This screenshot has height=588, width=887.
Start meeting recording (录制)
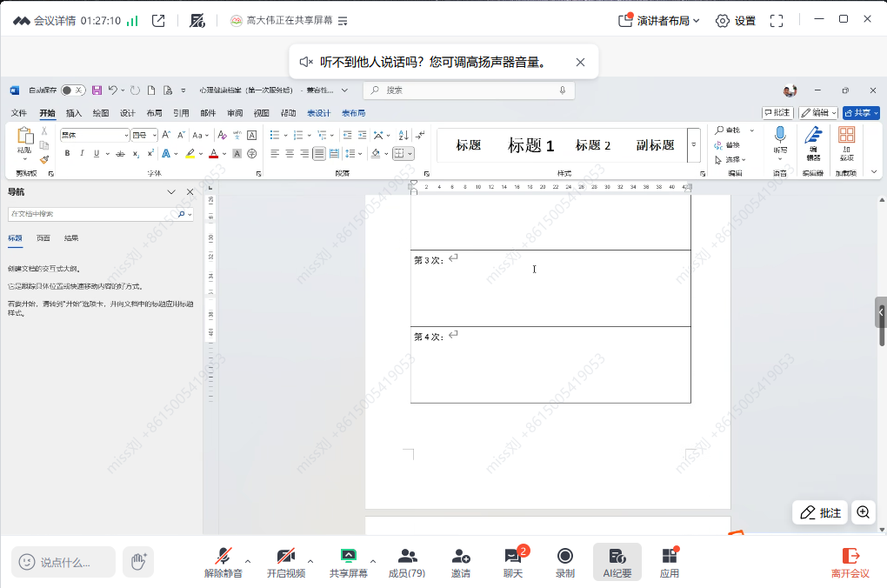click(x=565, y=561)
